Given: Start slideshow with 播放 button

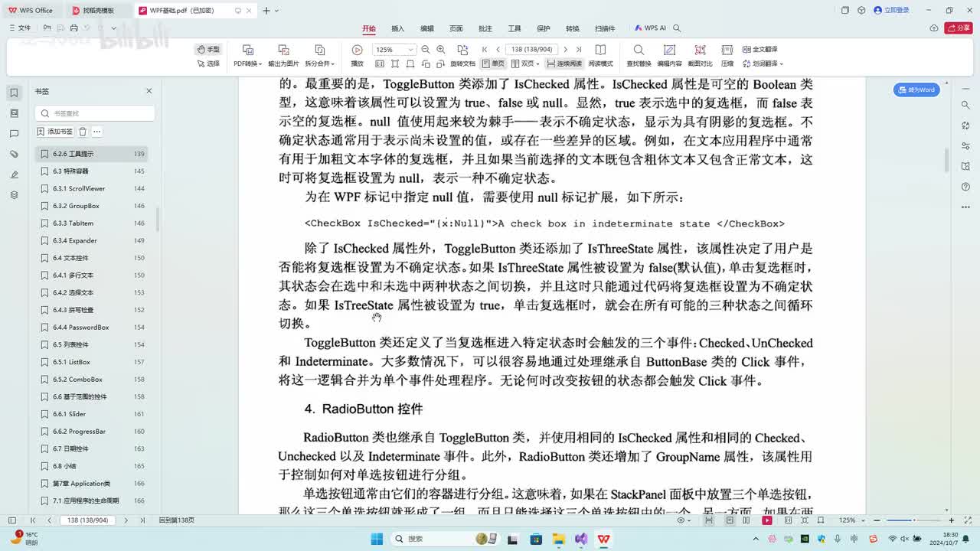Looking at the screenshot, I should 357,56.
